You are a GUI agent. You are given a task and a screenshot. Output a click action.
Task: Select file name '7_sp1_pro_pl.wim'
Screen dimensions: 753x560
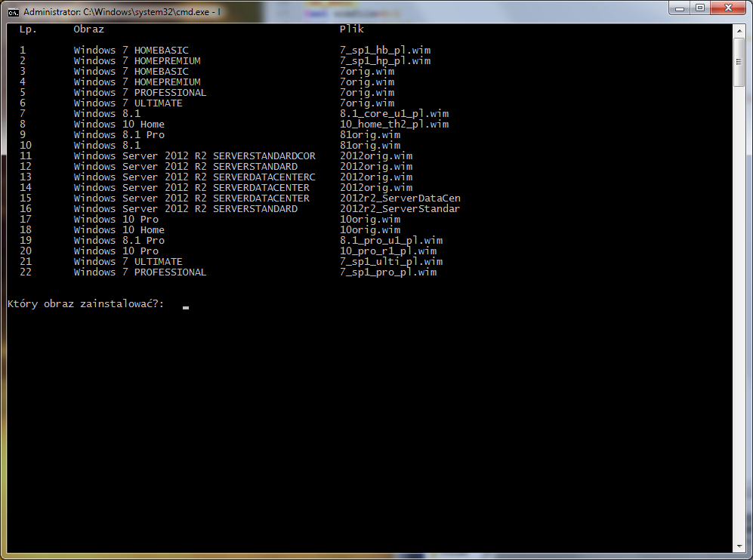pyautogui.click(x=388, y=272)
